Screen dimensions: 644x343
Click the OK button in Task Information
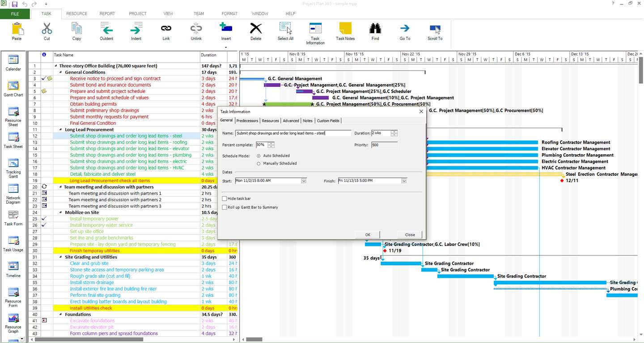point(368,235)
